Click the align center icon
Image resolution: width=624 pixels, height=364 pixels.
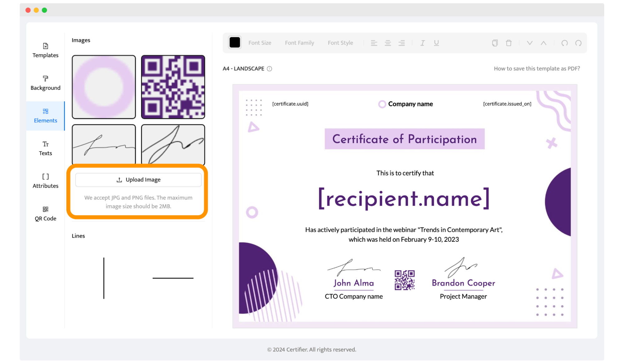388,43
